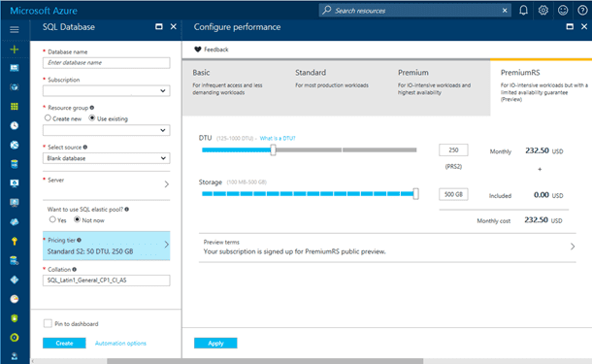Maximize the SQL Database blade

tap(159, 26)
